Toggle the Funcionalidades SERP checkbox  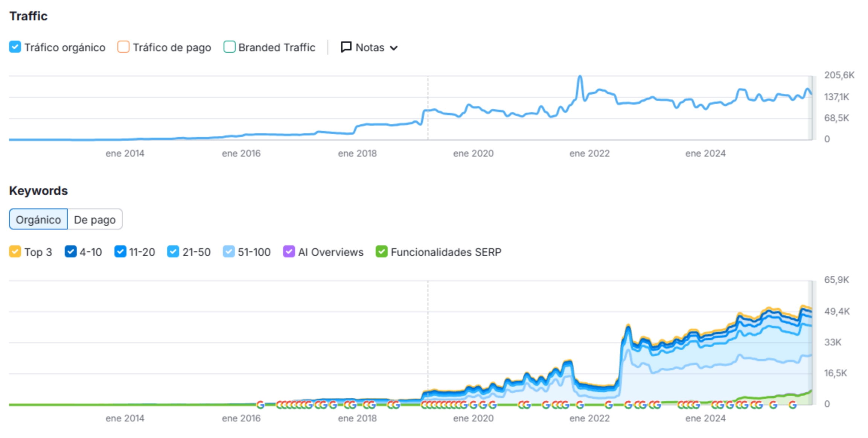tap(381, 252)
